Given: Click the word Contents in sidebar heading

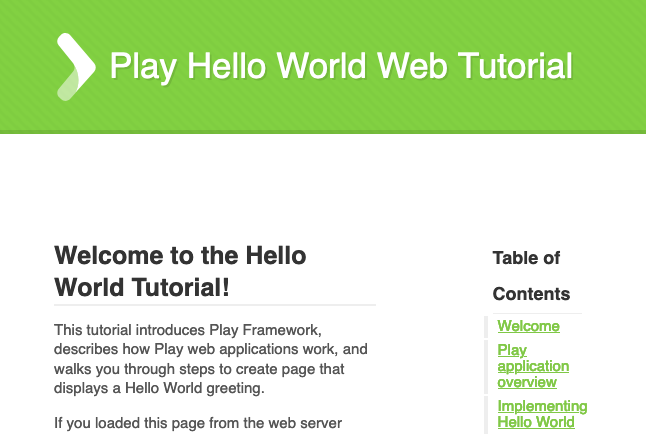Looking at the screenshot, I should tap(531, 294).
